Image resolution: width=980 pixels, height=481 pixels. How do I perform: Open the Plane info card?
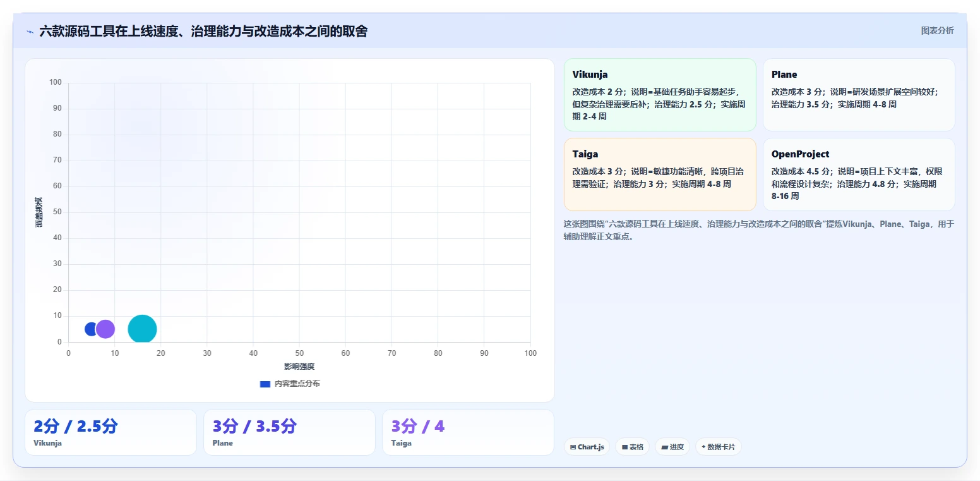pyautogui.click(x=859, y=95)
